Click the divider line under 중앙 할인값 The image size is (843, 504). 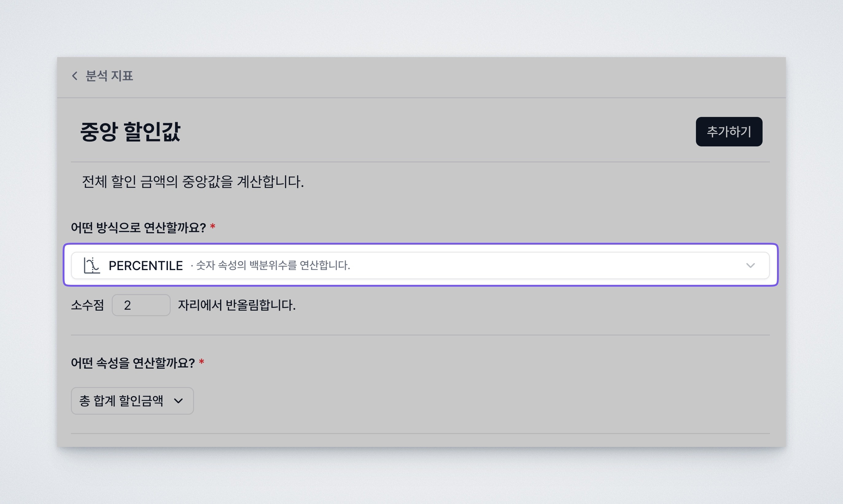tap(420, 162)
